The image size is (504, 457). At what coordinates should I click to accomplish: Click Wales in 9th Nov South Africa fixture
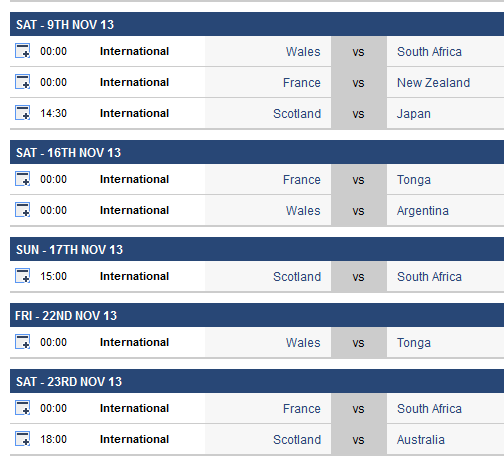(303, 52)
